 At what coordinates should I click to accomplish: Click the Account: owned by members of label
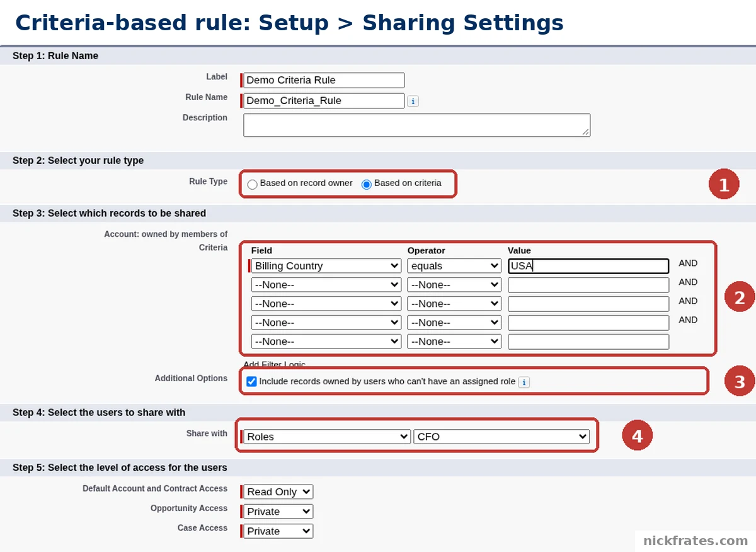166,234
